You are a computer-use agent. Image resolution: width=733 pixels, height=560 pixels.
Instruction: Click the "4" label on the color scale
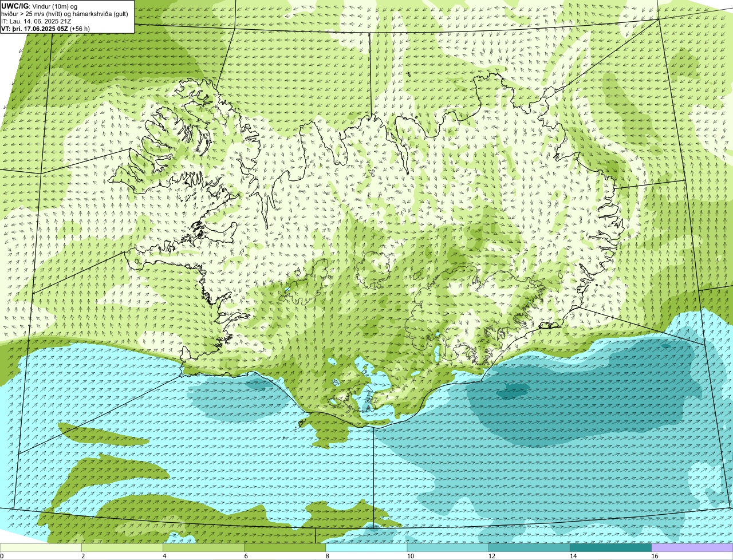point(164,556)
